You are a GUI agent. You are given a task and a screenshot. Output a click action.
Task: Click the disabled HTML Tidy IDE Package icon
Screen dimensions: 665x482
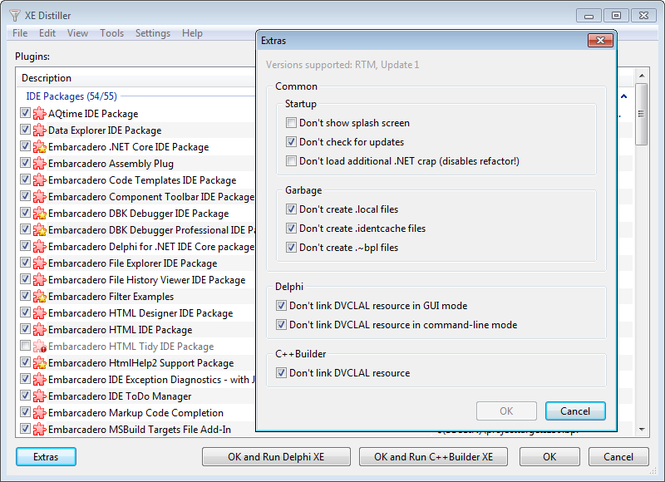(x=39, y=346)
